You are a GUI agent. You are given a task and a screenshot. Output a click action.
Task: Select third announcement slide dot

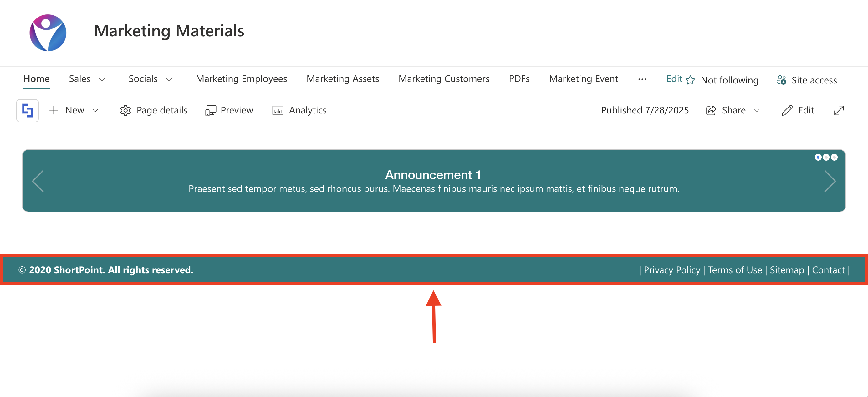tap(834, 157)
